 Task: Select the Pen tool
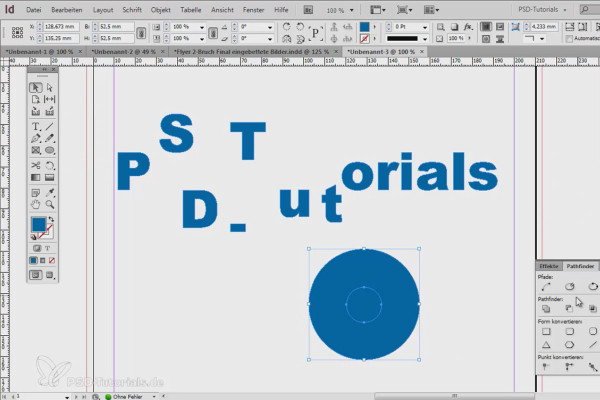coord(36,138)
